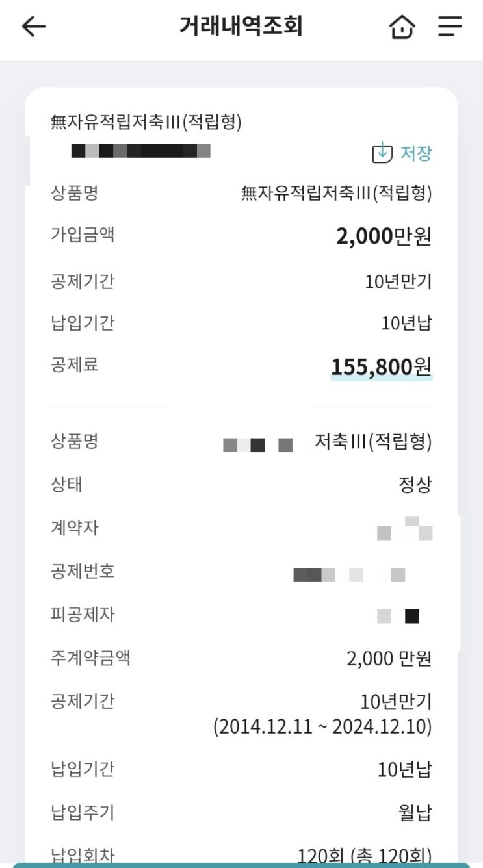Tap the 저장 save label
Viewport: 483px width, 868px height.
(x=416, y=153)
